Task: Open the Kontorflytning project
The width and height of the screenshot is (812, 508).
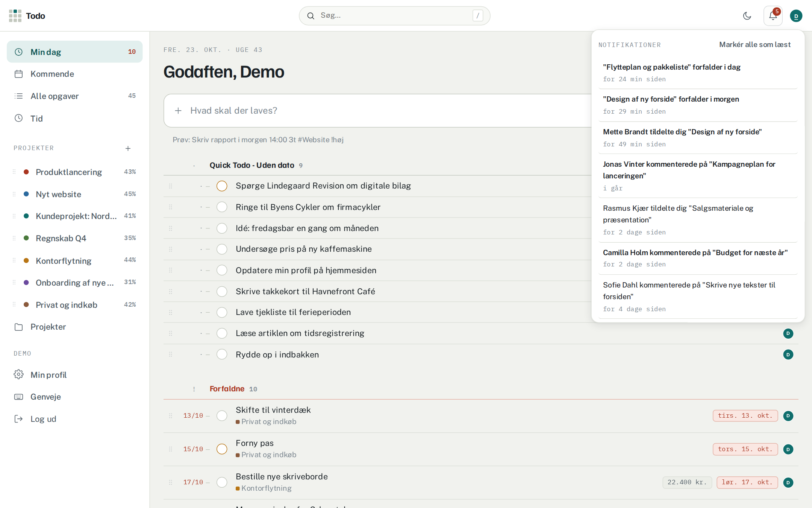Action: [x=74, y=260]
